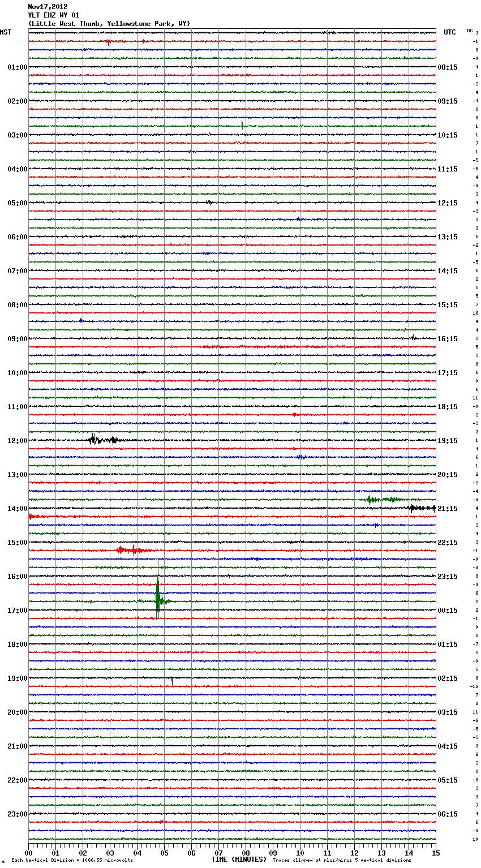Click the 06:15 UTC time label
The height and width of the screenshot is (868, 481).
448,814
